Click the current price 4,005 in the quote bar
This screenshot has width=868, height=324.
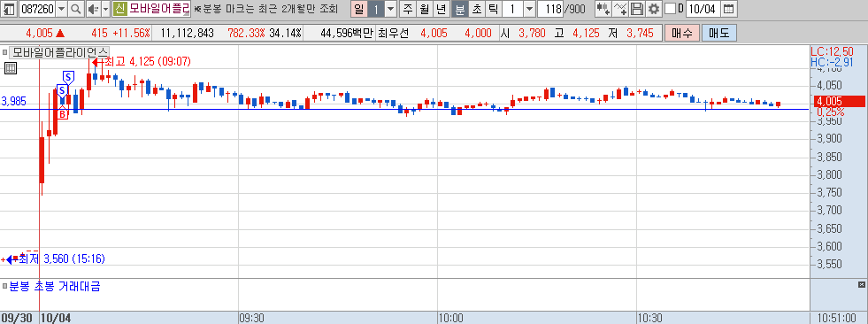pyautogui.click(x=39, y=34)
